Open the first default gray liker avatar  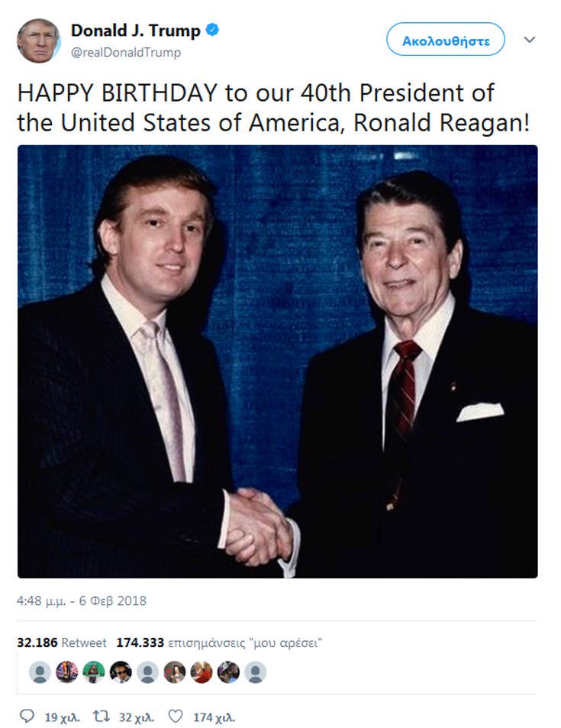(40, 671)
